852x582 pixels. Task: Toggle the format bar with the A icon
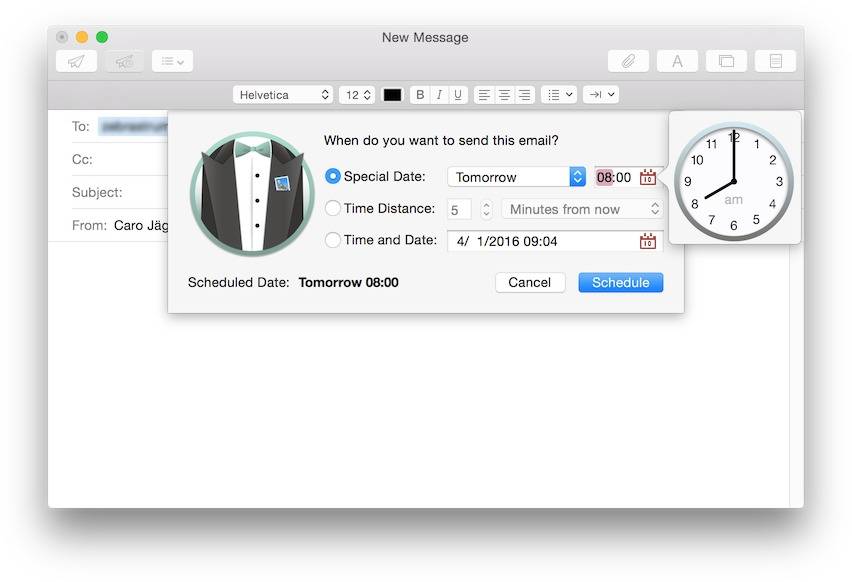point(677,61)
